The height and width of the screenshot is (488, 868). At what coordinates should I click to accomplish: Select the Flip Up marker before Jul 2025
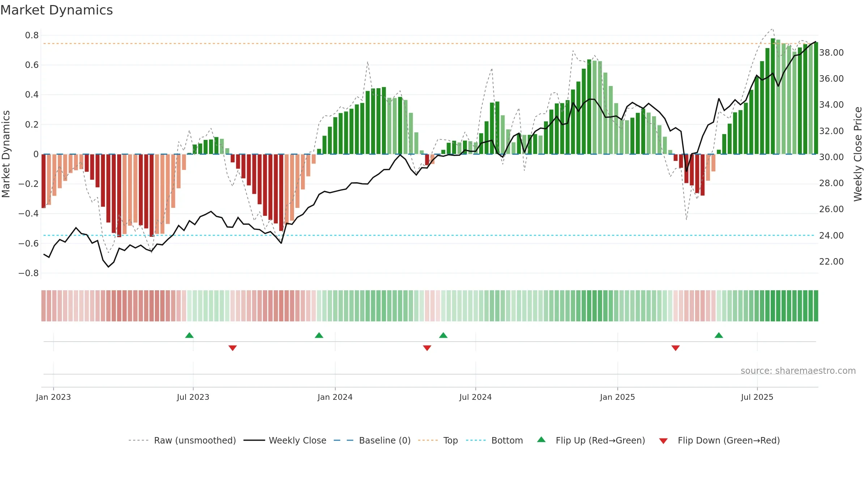click(719, 335)
